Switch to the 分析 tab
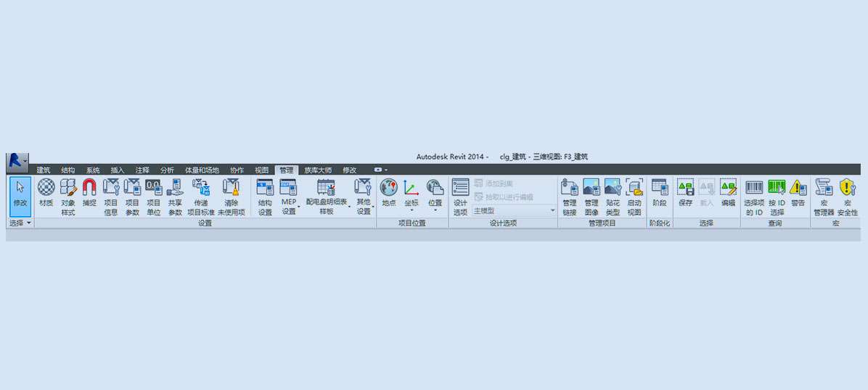This screenshot has width=868, height=390. (x=167, y=170)
